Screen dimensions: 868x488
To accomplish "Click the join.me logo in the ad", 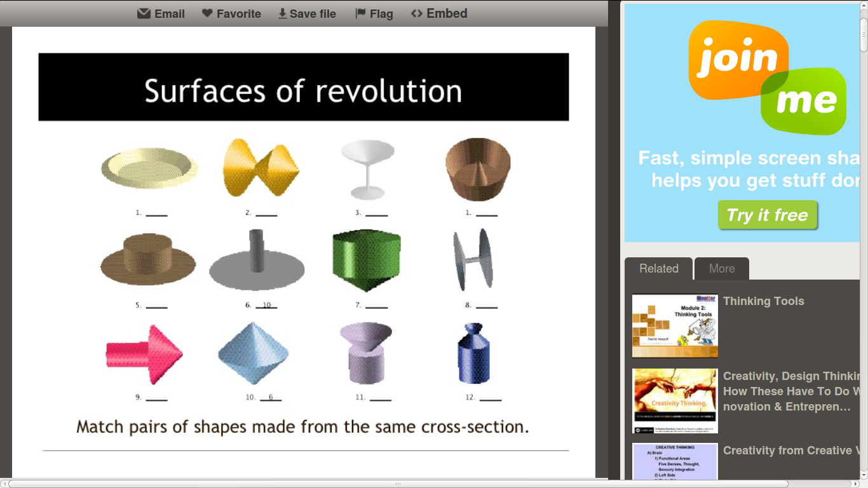I will (x=768, y=77).
